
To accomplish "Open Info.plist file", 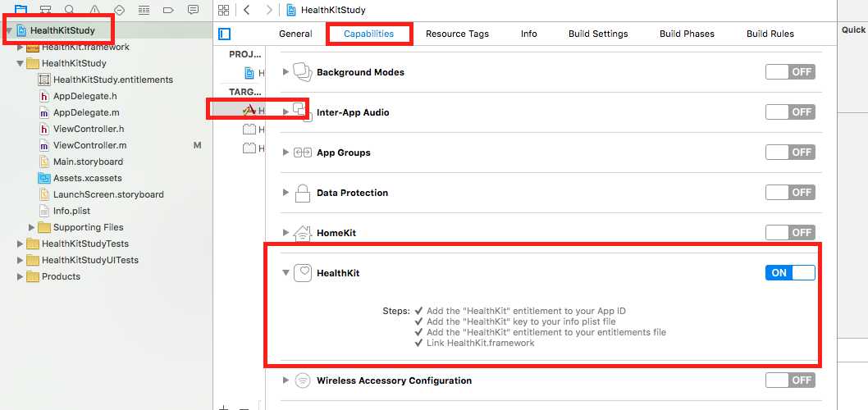I will [x=71, y=211].
